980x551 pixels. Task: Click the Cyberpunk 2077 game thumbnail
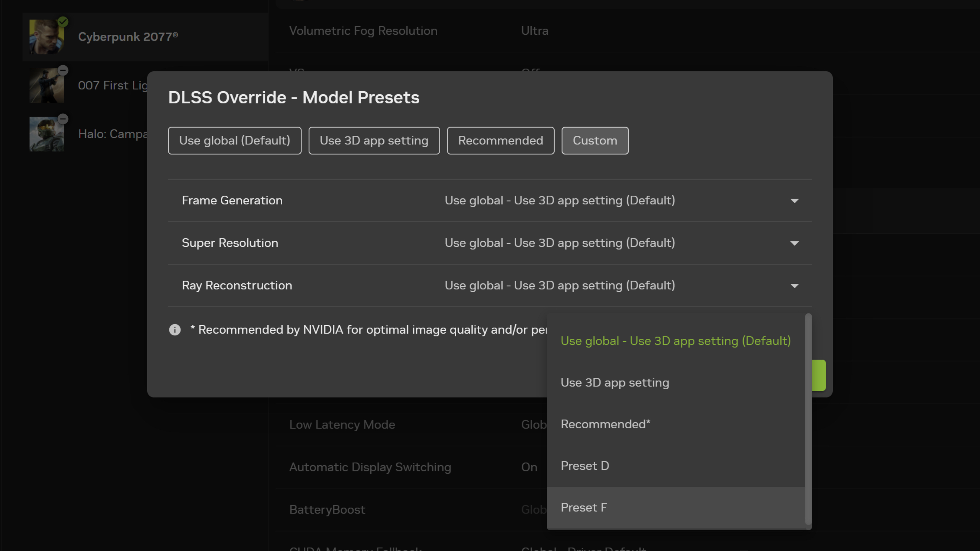[47, 37]
